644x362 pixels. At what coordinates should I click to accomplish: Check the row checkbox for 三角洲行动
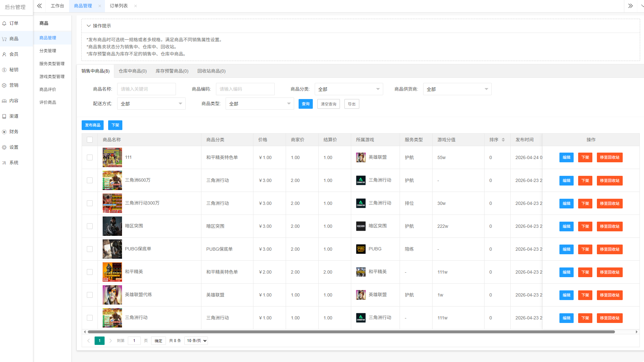coord(90,318)
